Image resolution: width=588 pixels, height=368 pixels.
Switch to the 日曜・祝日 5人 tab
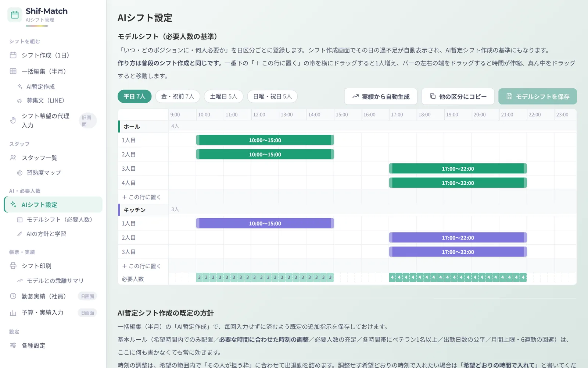[x=272, y=96]
